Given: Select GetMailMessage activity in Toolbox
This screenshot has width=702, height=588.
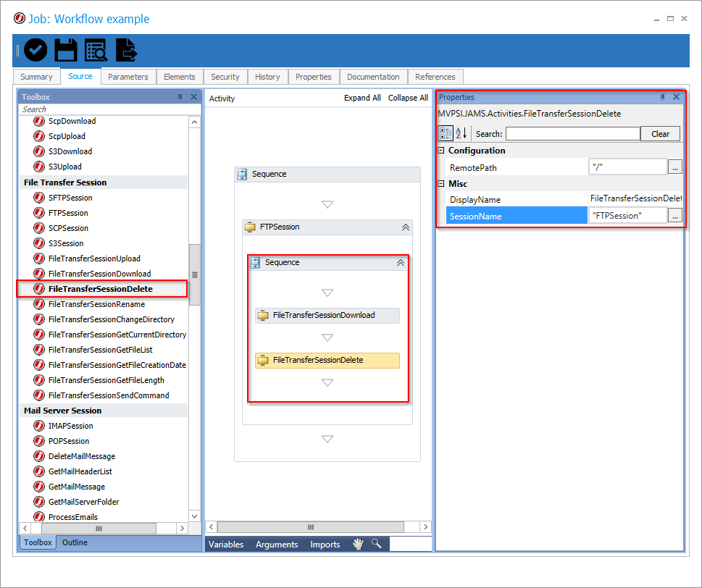Looking at the screenshot, I should click(77, 487).
